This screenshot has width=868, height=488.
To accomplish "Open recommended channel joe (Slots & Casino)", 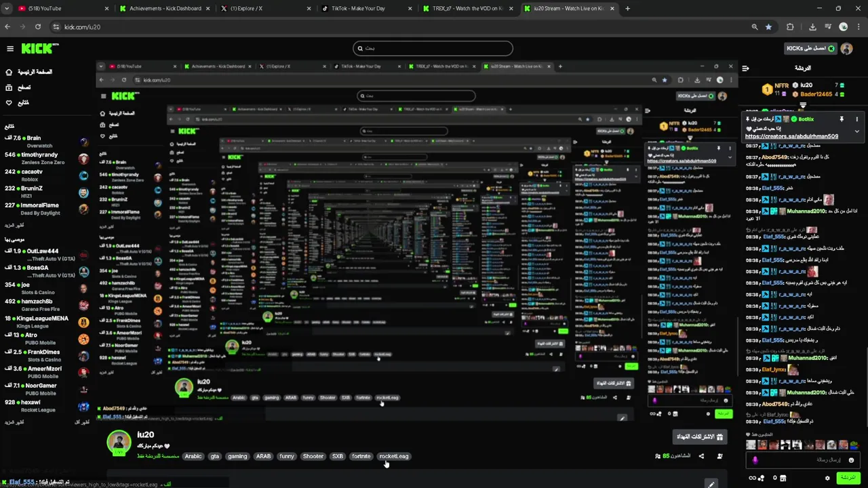I will point(46,288).
